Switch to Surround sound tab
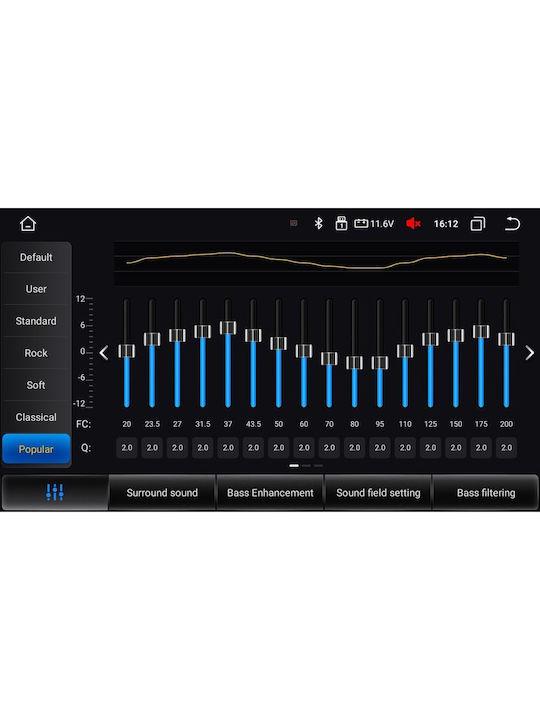The height and width of the screenshot is (720, 540). click(x=162, y=492)
